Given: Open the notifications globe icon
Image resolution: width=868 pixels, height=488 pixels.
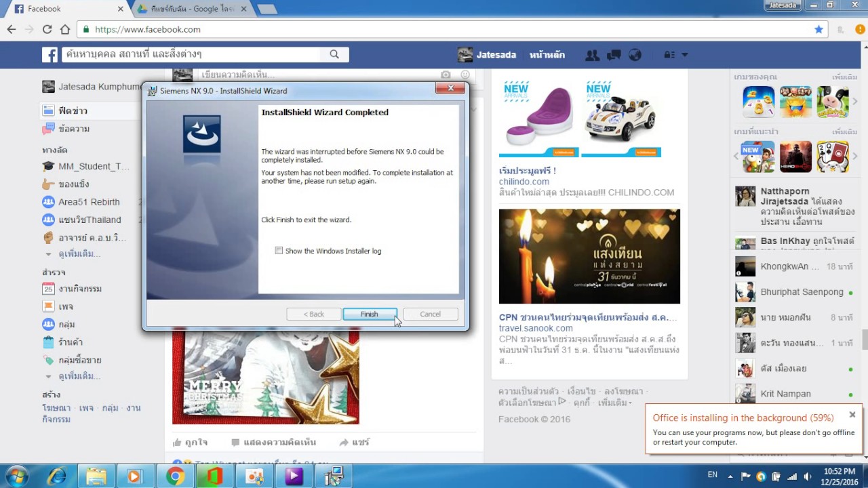Looking at the screenshot, I should click(x=635, y=55).
